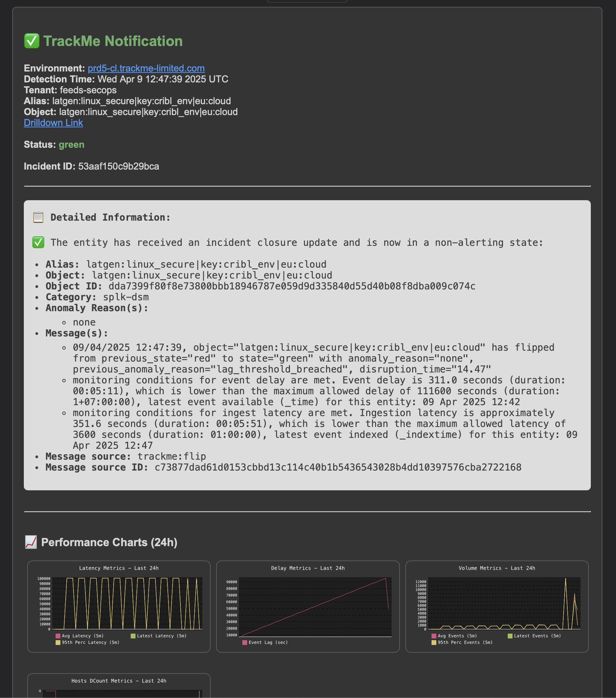Click the Category value splk-dsm

pyautogui.click(x=126, y=297)
